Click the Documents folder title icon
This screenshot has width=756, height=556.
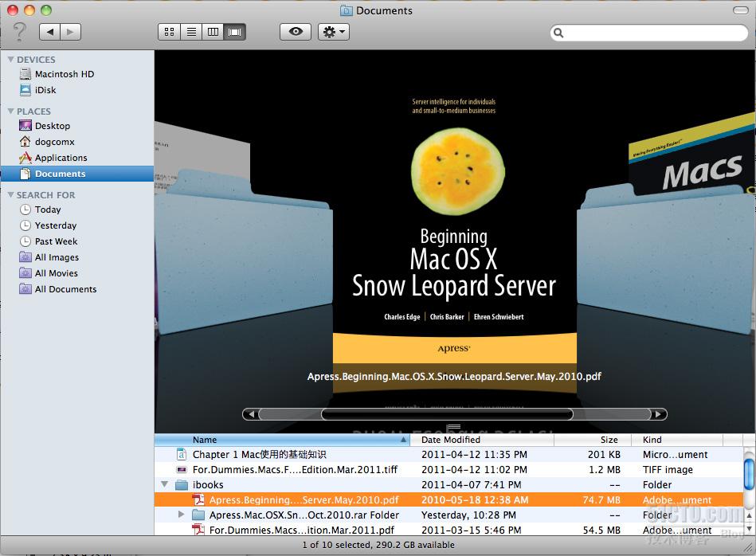(x=347, y=10)
